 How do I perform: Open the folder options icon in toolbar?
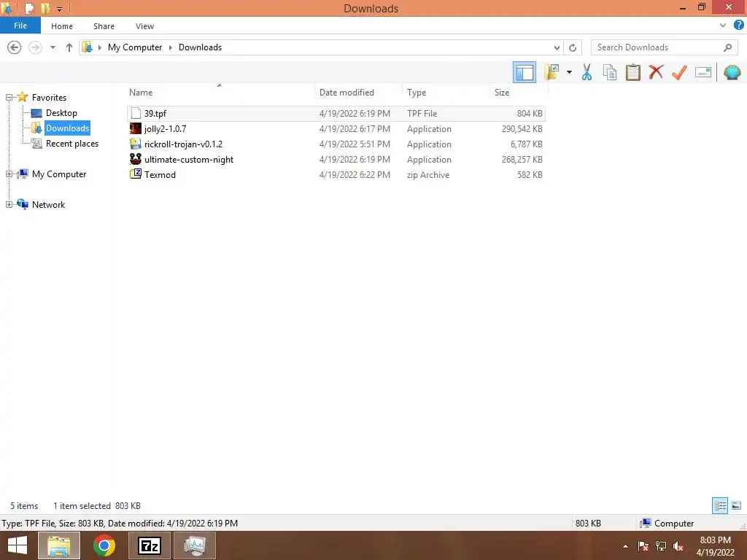pyautogui.click(x=551, y=72)
